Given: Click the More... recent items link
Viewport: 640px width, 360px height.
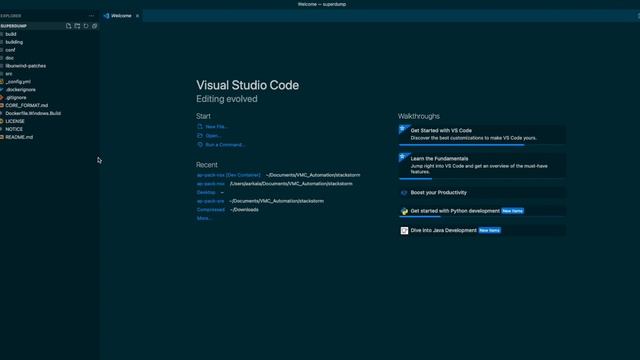Looking at the screenshot, I should tap(204, 218).
